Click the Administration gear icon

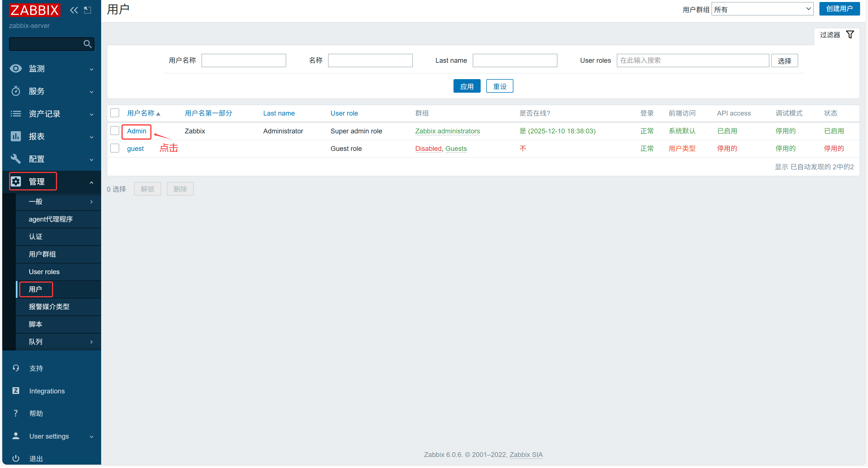point(16,181)
